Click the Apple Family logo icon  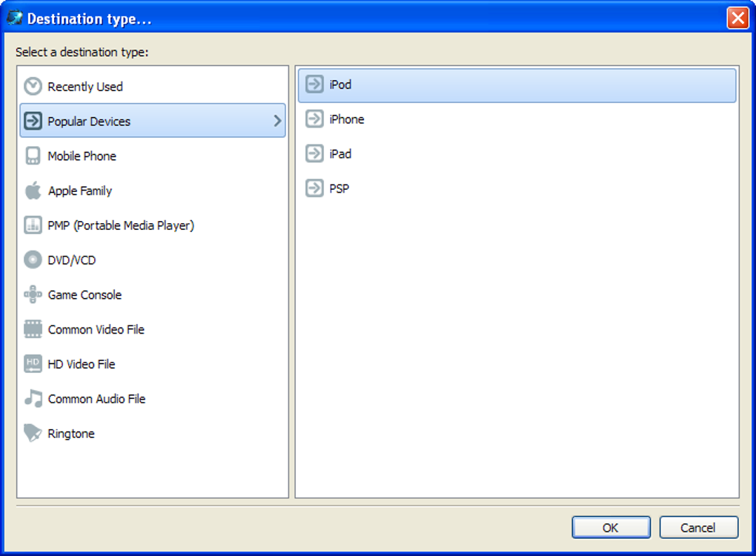tap(33, 191)
